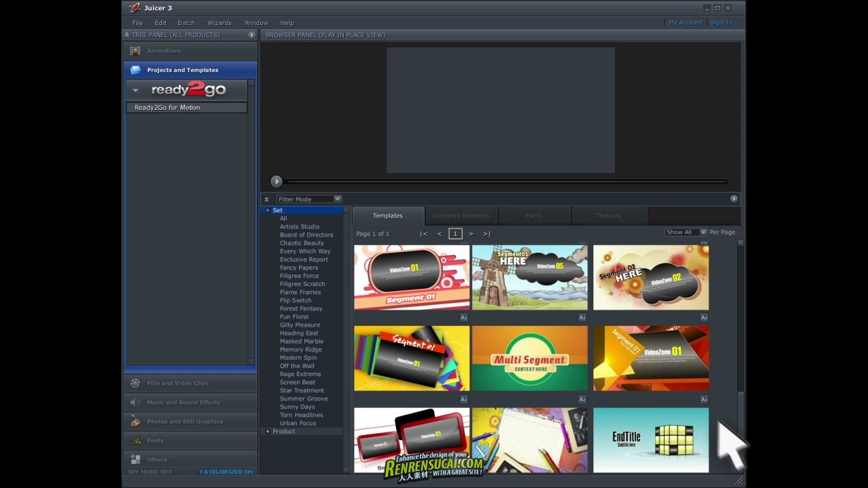868x488 pixels.
Task: Collapse the Set tree node
Action: coord(267,210)
